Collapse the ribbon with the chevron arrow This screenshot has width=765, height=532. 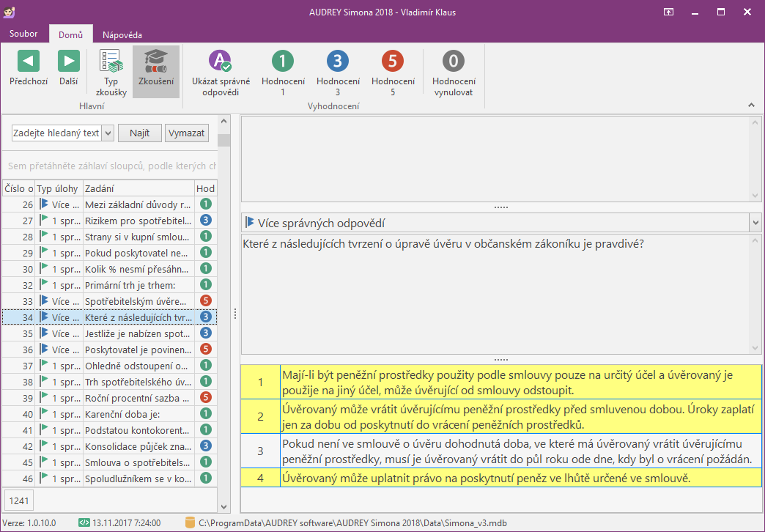pos(751,106)
